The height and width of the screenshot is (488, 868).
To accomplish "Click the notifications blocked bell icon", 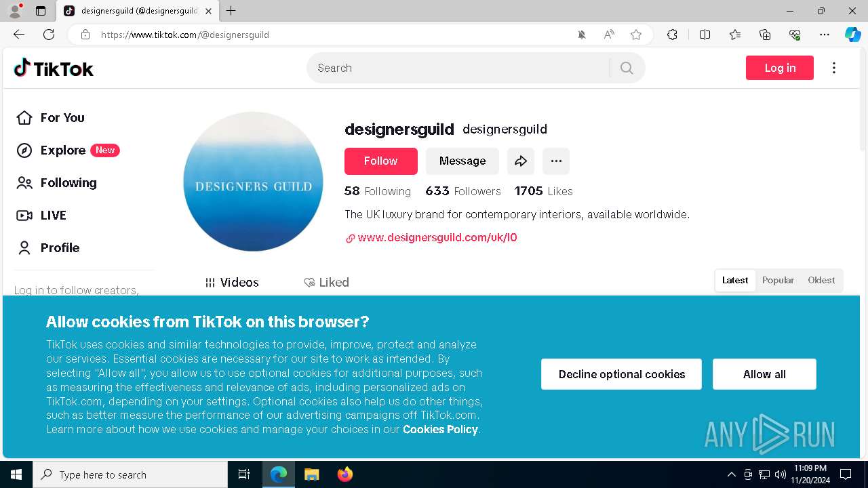I will [x=582, y=35].
